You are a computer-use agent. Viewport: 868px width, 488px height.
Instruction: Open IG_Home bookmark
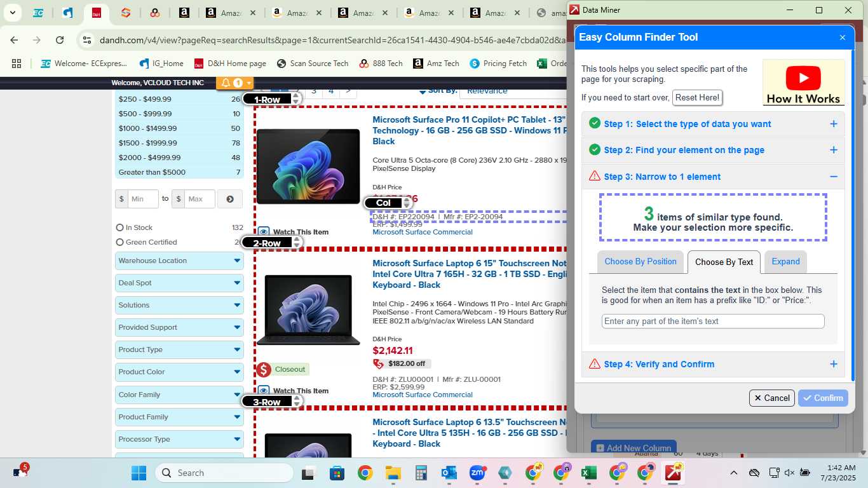[161, 64]
